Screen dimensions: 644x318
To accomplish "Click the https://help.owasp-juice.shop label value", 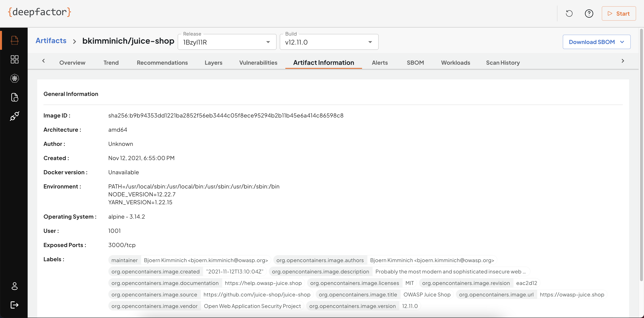I will [x=263, y=283].
